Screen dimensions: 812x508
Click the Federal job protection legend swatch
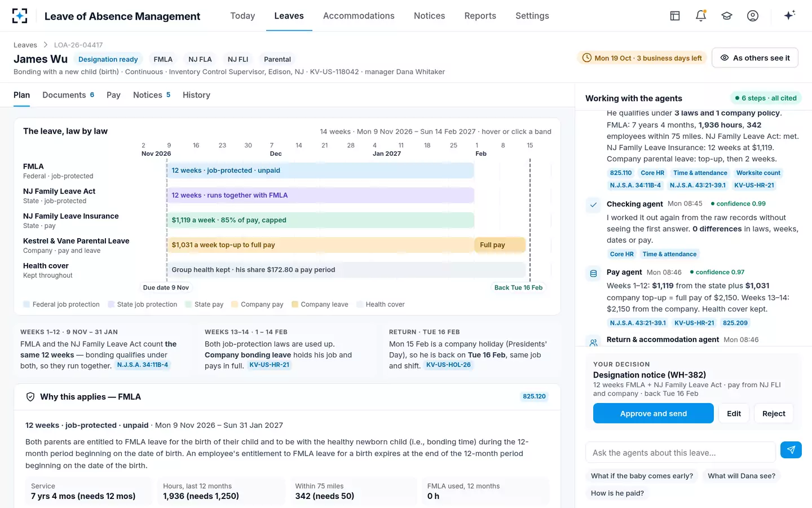tap(27, 304)
